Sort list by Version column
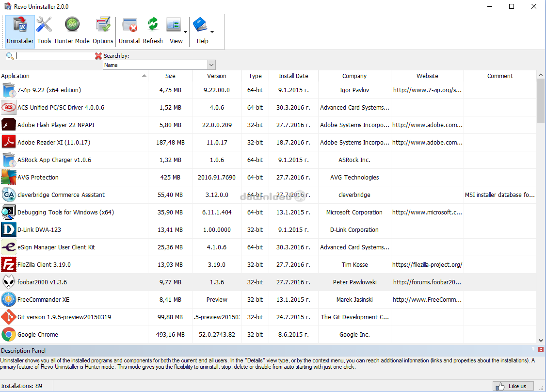546x392 pixels. (x=217, y=76)
